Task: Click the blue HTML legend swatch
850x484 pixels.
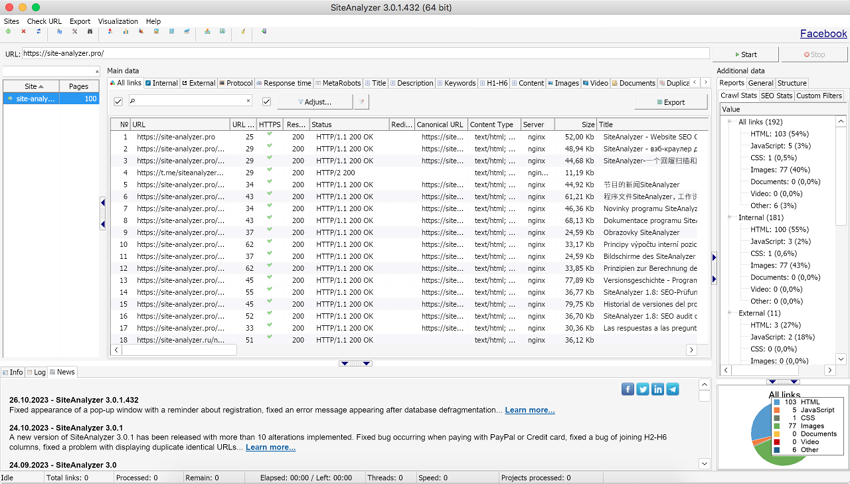Action: [x=777, y=402]
